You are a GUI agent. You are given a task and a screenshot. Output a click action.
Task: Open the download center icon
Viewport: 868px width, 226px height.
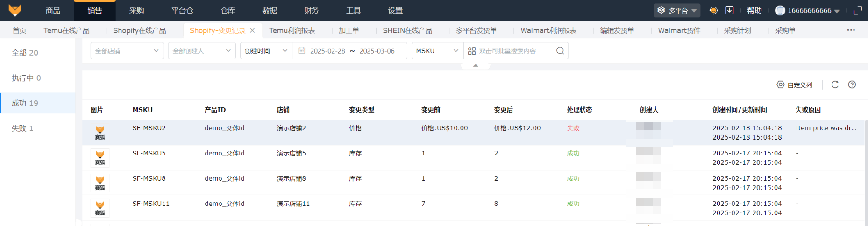click(729, 10)
